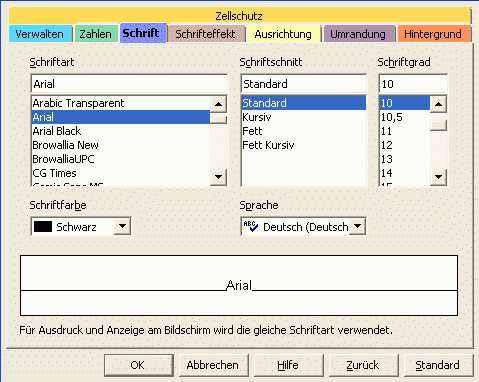Click the Schriftschnitt input field
Viewport: 479px width, 382px height.
click(303, 84)
